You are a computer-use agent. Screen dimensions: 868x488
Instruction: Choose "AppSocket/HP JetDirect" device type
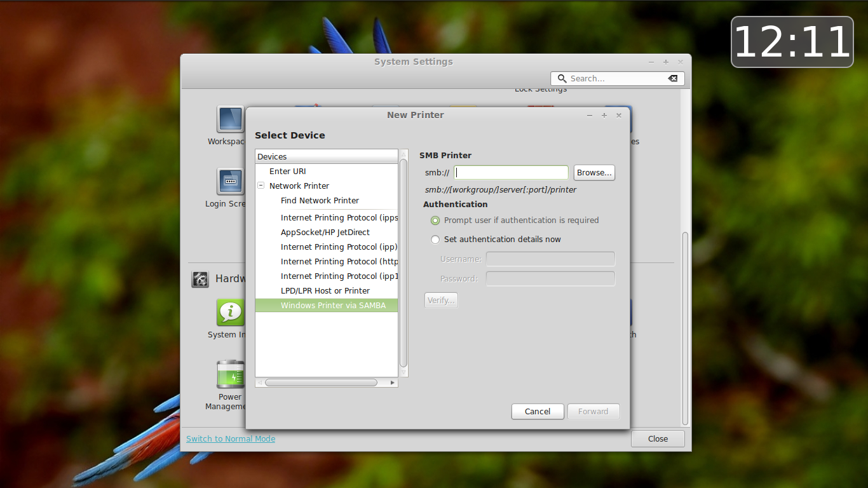pyautogui.click(x=326, y=232)
